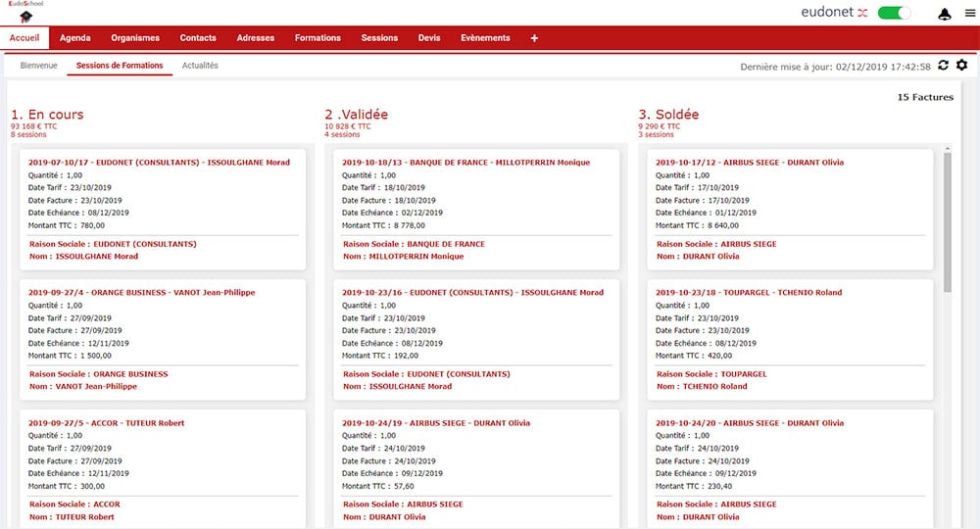Click Montant TTC 1 500,00
The image size is (980, 529).
(70, 356)
